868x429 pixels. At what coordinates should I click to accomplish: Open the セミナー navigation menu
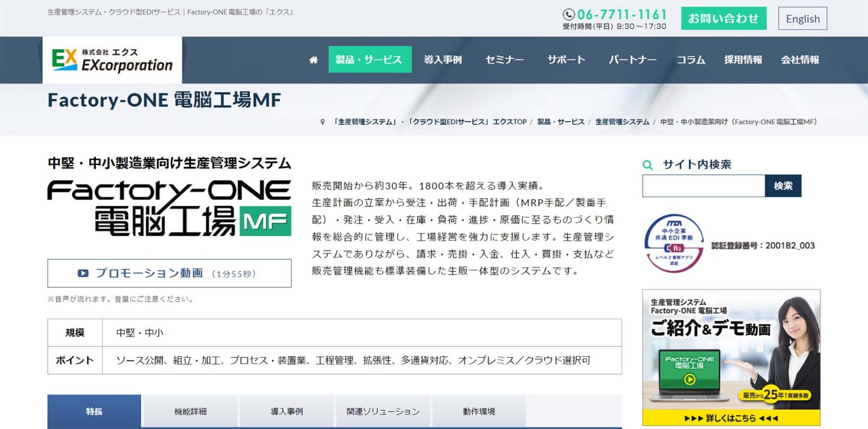point(504,59)
